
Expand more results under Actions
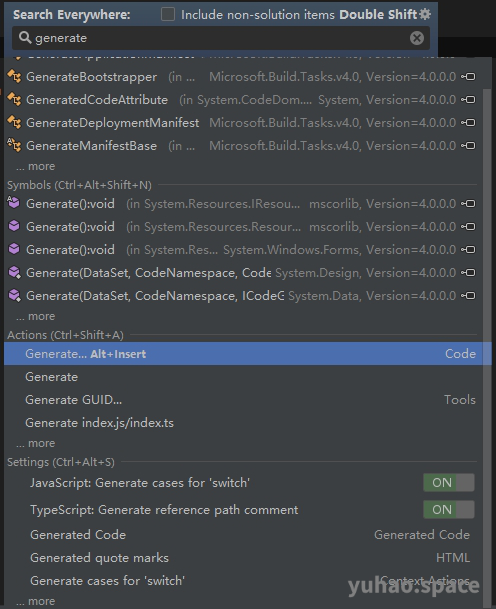click(x=36, y=443)
